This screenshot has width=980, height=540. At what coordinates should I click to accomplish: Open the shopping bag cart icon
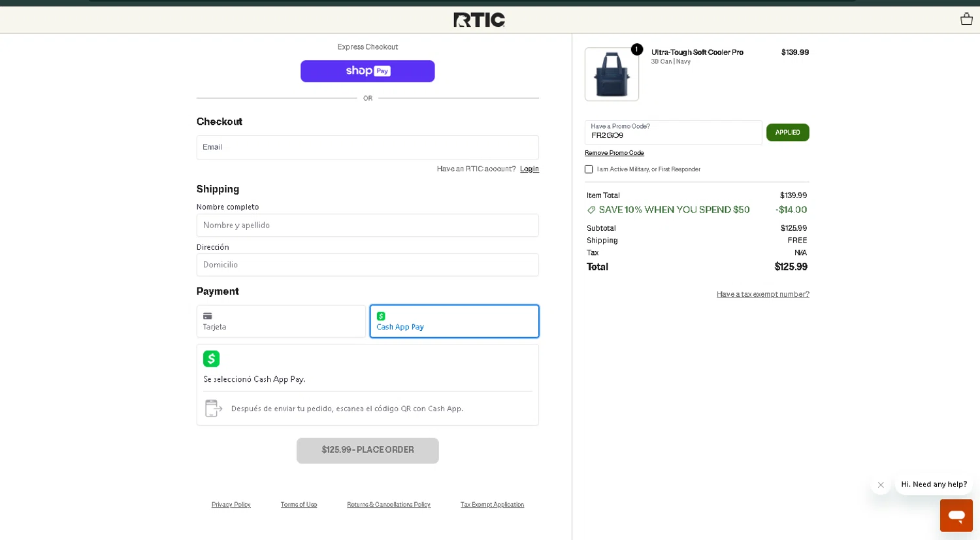click(x=966, y=20)
